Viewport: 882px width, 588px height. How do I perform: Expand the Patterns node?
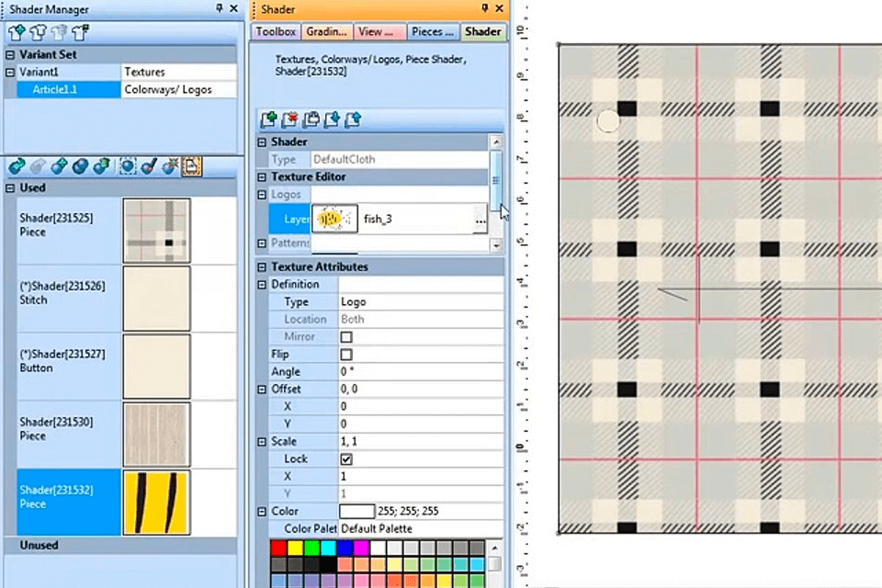pyautogui.click(x=262, y=243)
